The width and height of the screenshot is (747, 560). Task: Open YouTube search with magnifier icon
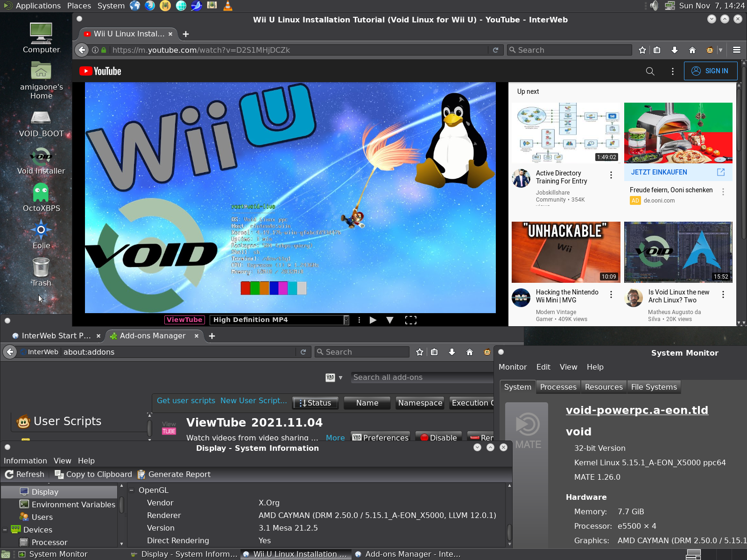click(650, 71)
